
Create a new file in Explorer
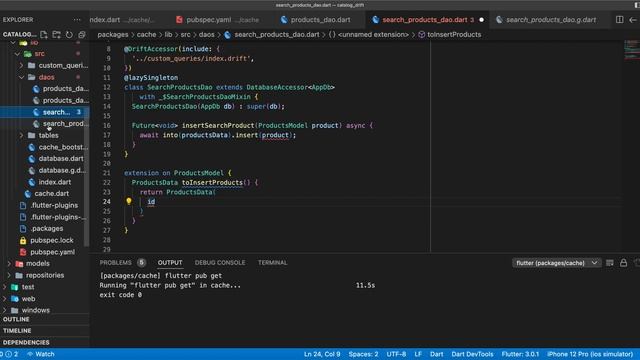coord(44,34)
